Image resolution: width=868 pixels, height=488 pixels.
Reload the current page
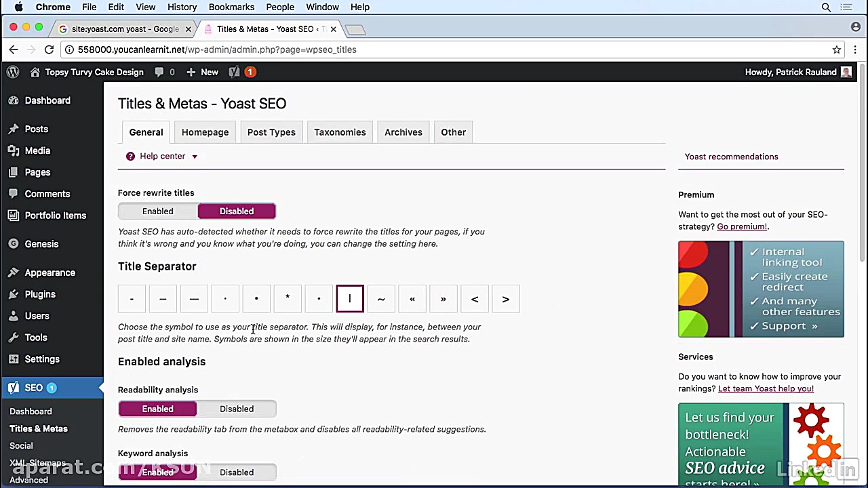click(x=49, y=49)
